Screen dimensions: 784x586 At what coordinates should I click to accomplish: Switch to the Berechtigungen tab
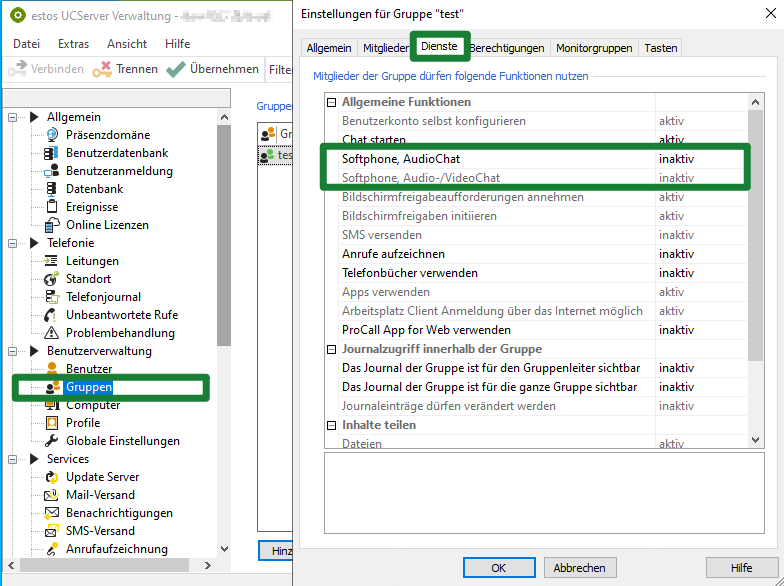(508, 47)
